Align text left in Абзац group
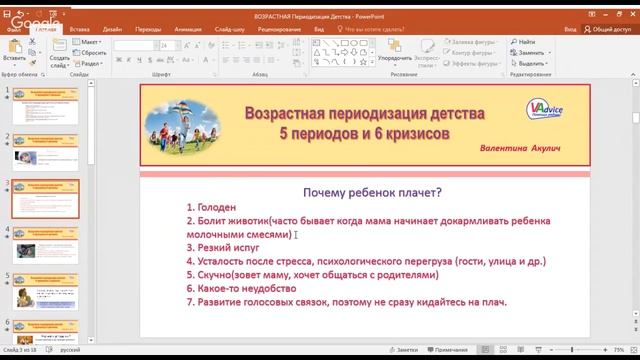 point(226,60)
